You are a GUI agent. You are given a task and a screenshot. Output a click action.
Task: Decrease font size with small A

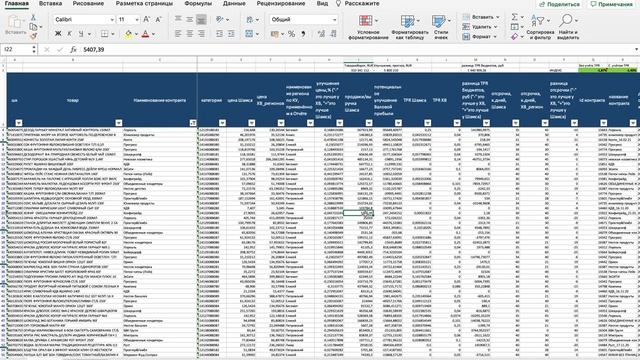pos(158,20)
